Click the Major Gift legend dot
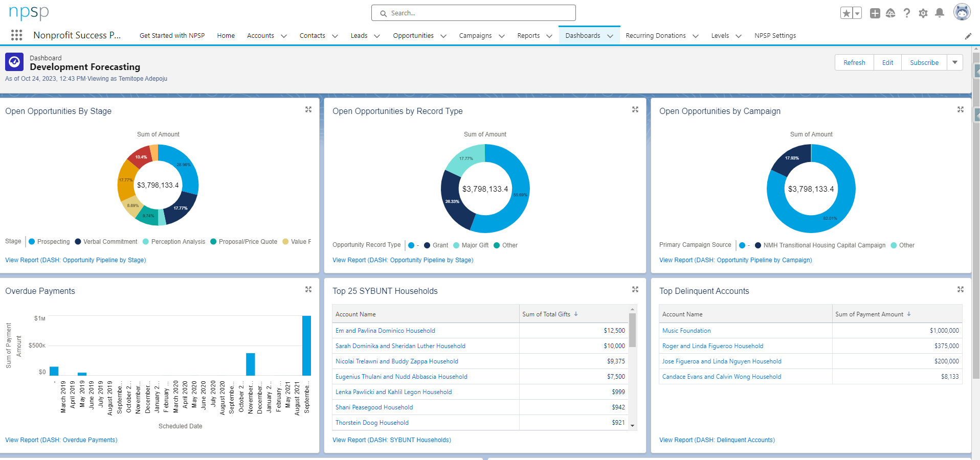980x460 pixels. 456,245
